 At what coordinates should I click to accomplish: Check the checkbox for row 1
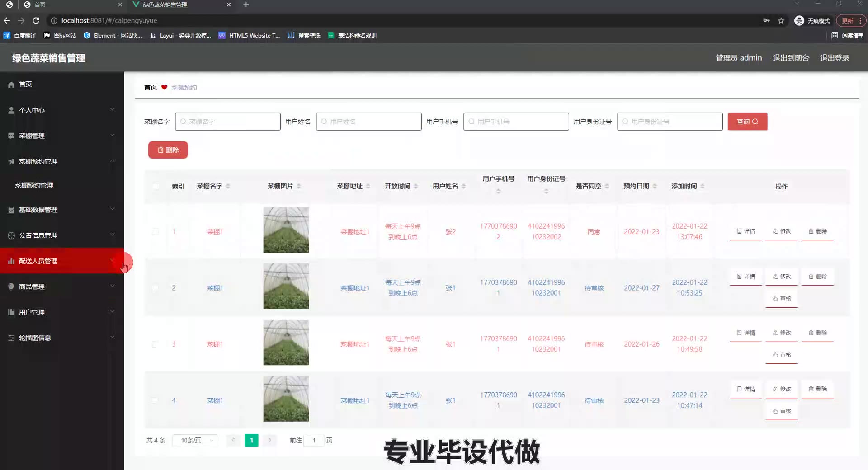pos(155,232)
